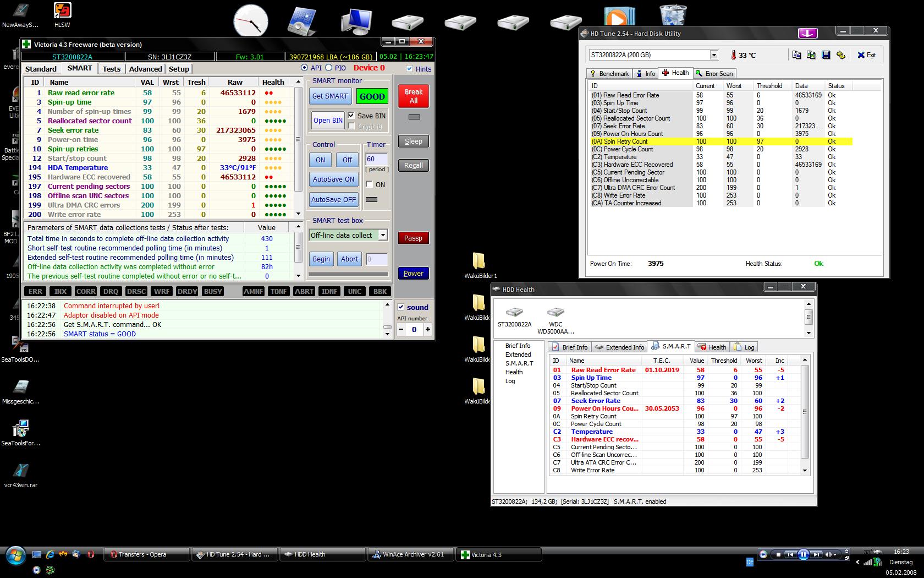Launch Opera from quick launch bar
The image size is (924, 578).
coord(91,554)
